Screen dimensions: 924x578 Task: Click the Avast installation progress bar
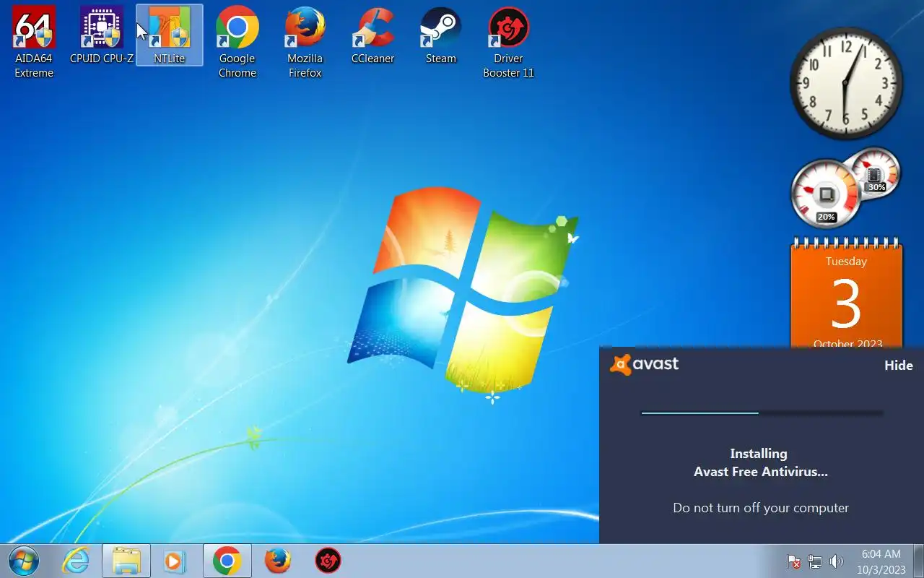tap(762, 413)
